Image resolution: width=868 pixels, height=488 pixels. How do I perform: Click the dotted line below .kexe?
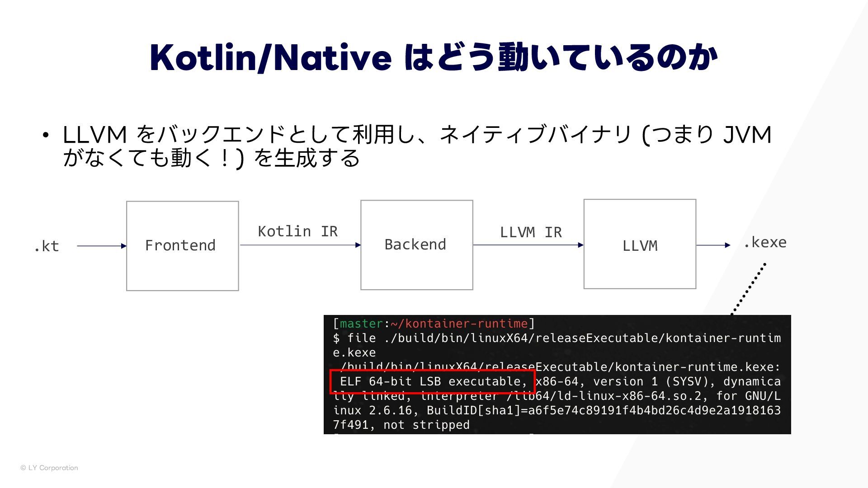[749, 288]
